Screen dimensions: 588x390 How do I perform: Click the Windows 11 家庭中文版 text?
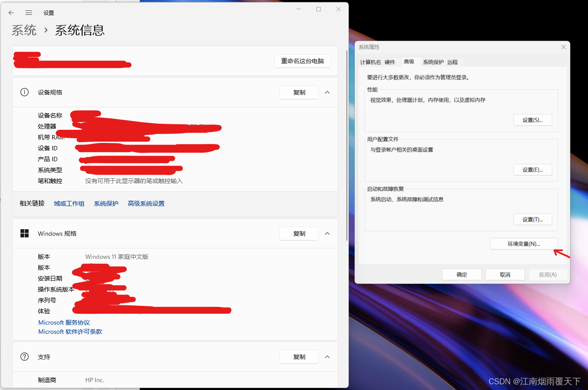117,257
